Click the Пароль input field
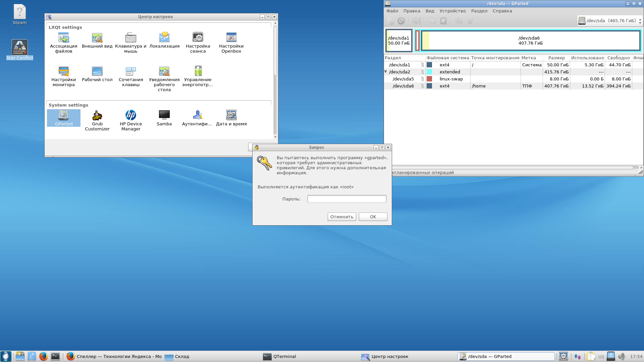 click(x=346, y=199)
